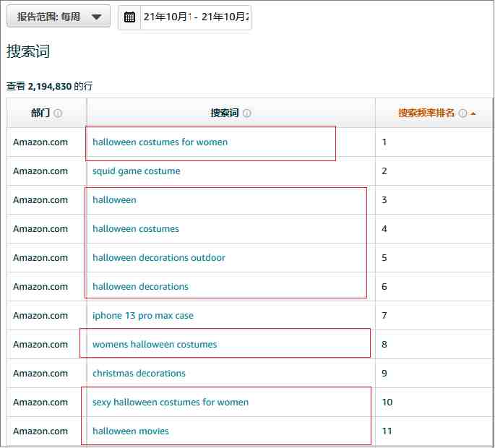Open 'christmas decorations' link
The image size is (495, 448).
click(139, 374)
